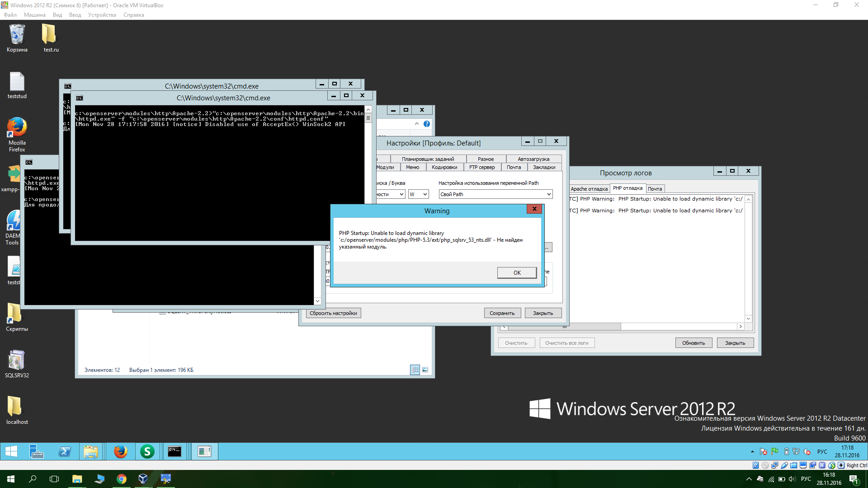Click the green flag Open Server tray icon
This screenshot has height=488, width=868.
pyautogui.click(x=774, y=451)
